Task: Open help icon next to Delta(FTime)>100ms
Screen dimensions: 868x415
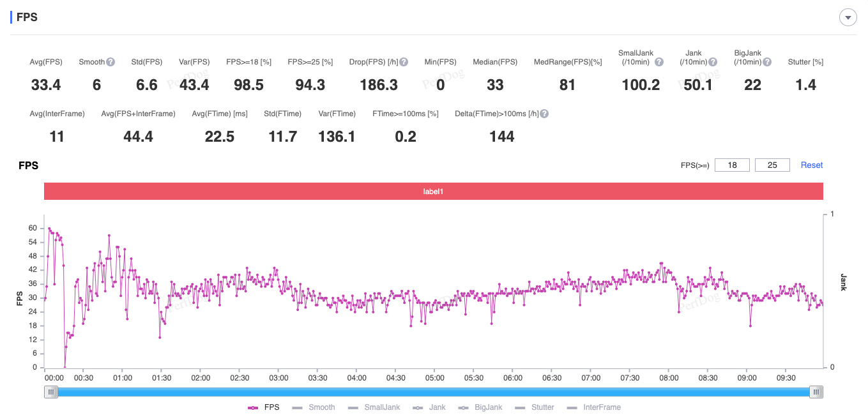Action: [544, 114]
